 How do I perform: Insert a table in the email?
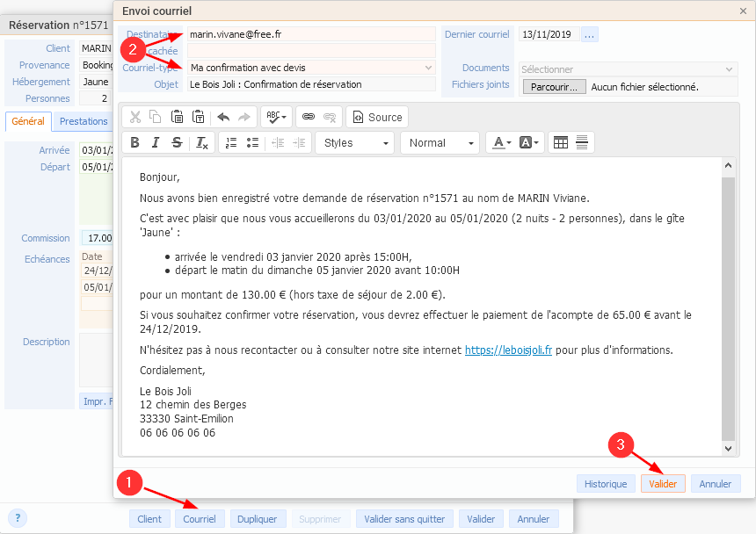click(560, 143)
